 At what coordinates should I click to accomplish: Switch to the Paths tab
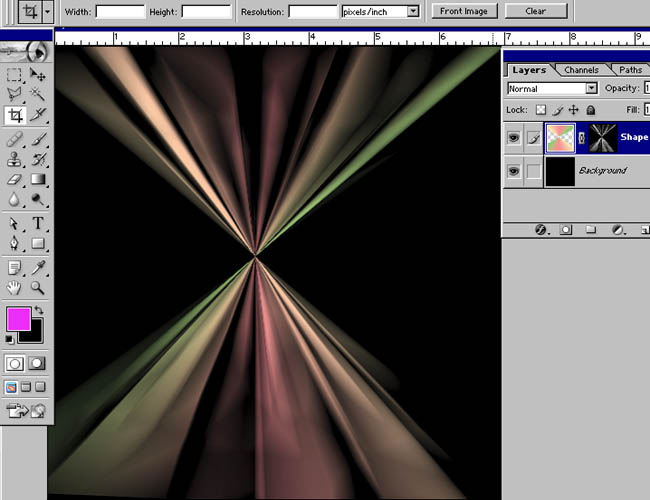click(631, 70)
